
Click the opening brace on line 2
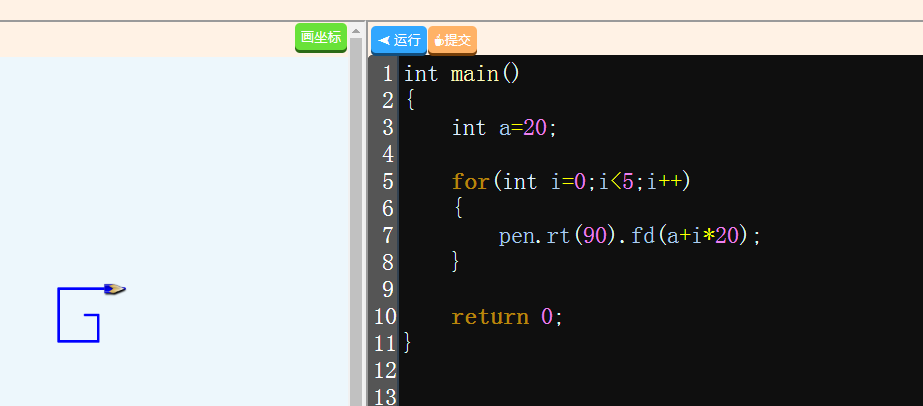pyautogui.click(x=410, y=101)
